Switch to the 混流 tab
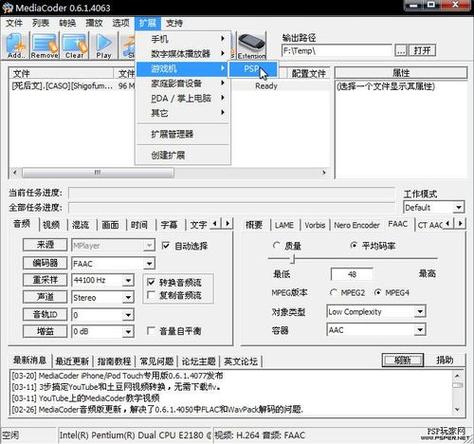The width and height of the screenshot is (474, 444). [x=81, y=225]
